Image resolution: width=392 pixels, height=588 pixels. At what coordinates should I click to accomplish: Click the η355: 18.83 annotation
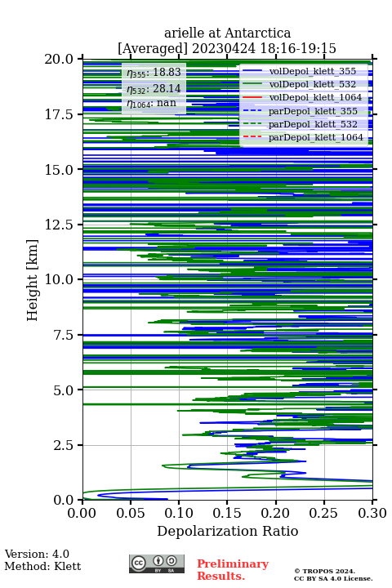click(x=154, y=73)
